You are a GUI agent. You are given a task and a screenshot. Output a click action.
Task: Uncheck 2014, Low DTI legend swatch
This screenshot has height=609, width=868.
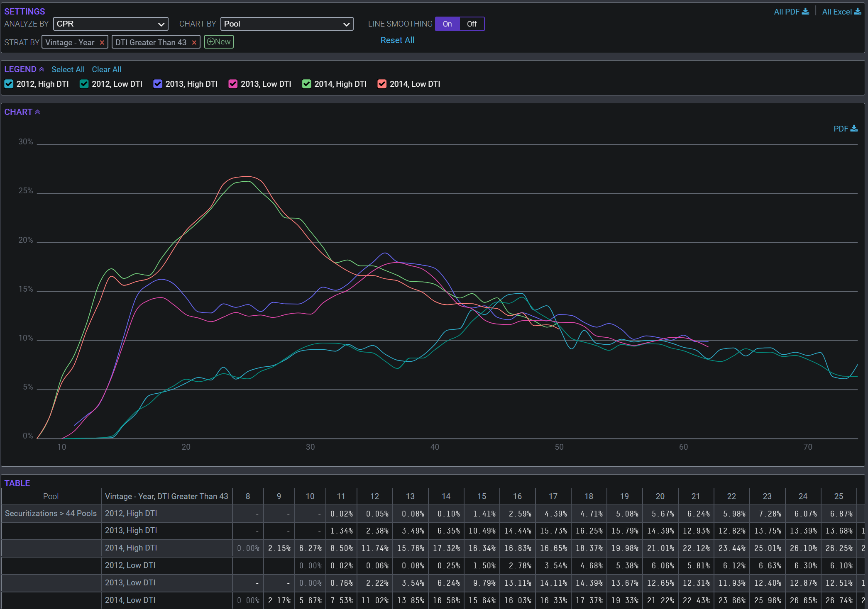tap(382, 84)
